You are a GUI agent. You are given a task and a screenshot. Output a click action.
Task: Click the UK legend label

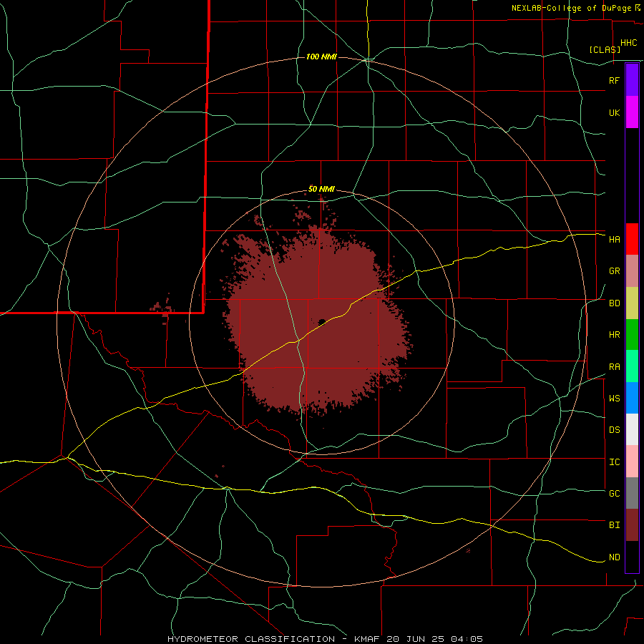pos(614,112)
